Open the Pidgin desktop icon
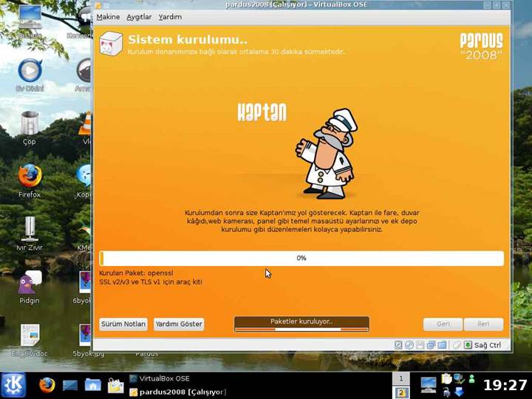Viewport: 532px width, 399px height. click(x=30, y=287)
